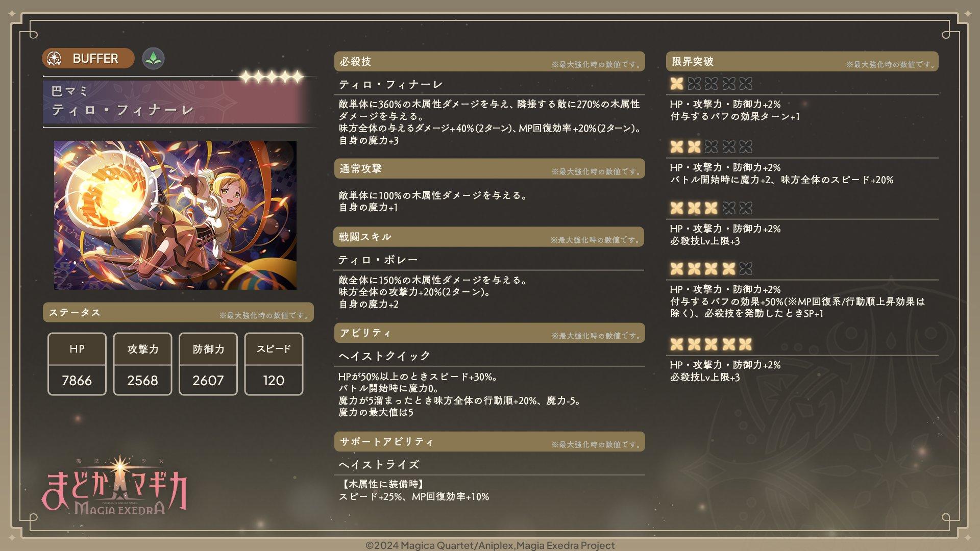Click the one-flower limit break icon row
This screenshot has width=980, height=551.
(711, 84)
